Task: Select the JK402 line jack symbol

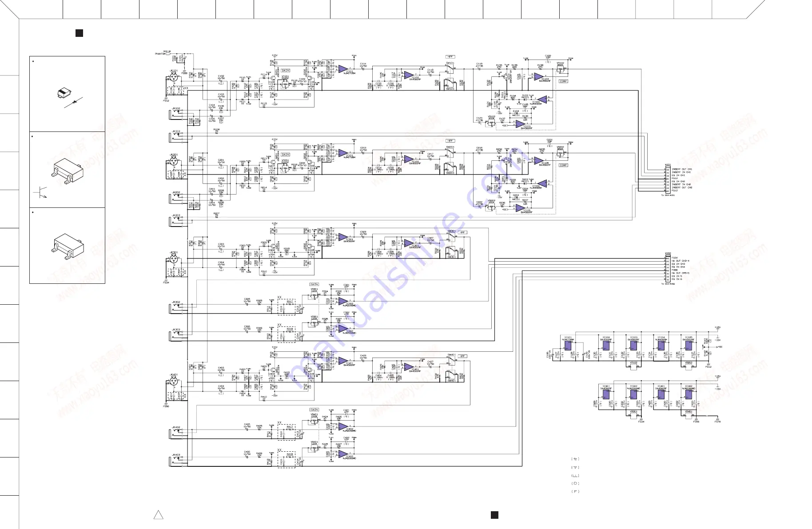Action: coord(176,434)
